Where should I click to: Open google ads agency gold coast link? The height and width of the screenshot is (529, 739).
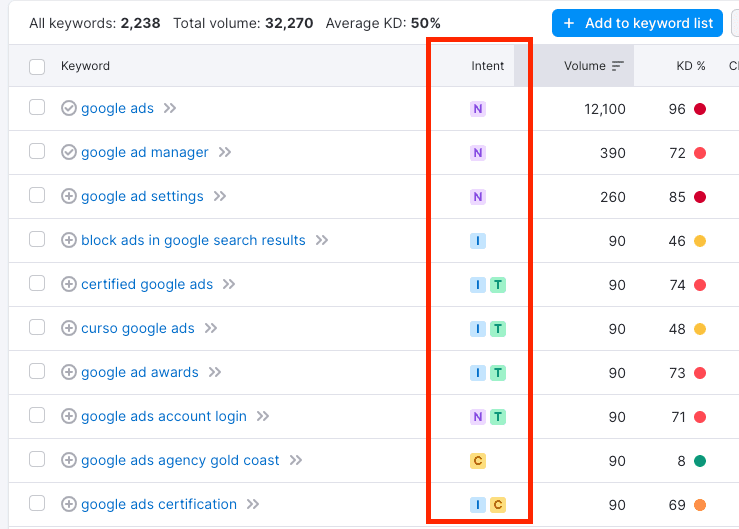tap(180, 460)
